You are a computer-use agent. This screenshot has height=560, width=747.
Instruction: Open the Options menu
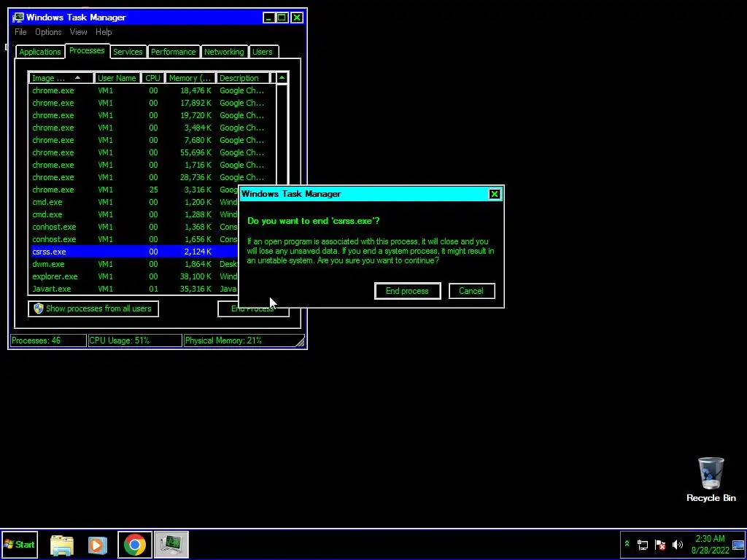(x=48, y=32)
